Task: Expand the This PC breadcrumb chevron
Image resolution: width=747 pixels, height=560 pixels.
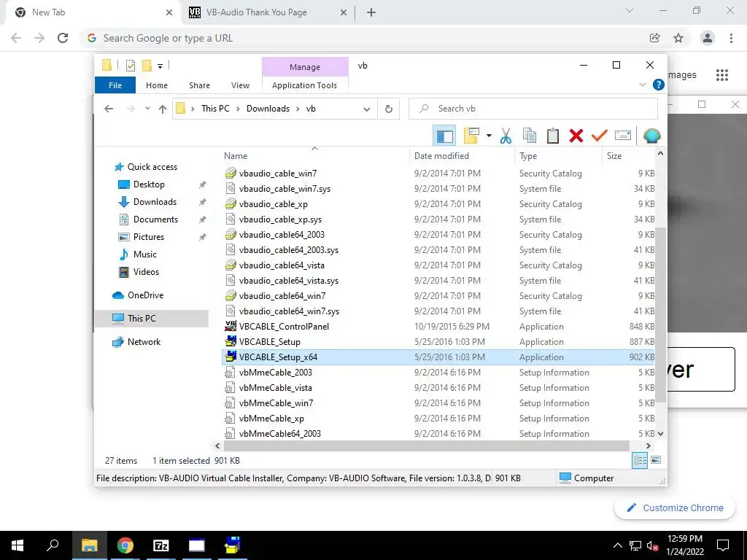Action: coord(238,109)
